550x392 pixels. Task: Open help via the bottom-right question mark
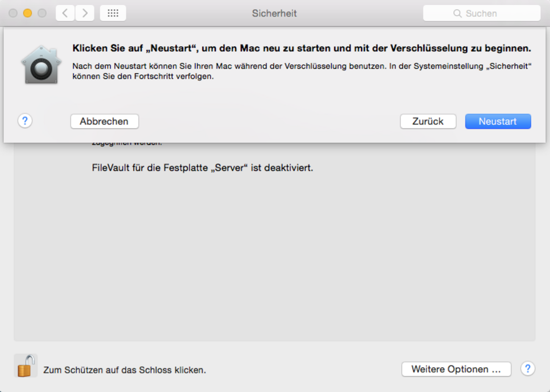tap(528, 369)
